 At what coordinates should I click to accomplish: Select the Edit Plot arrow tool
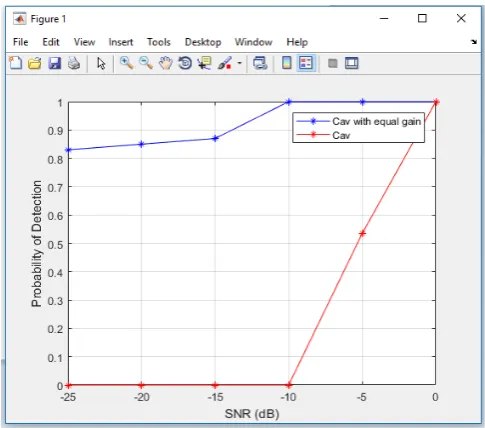101,63
